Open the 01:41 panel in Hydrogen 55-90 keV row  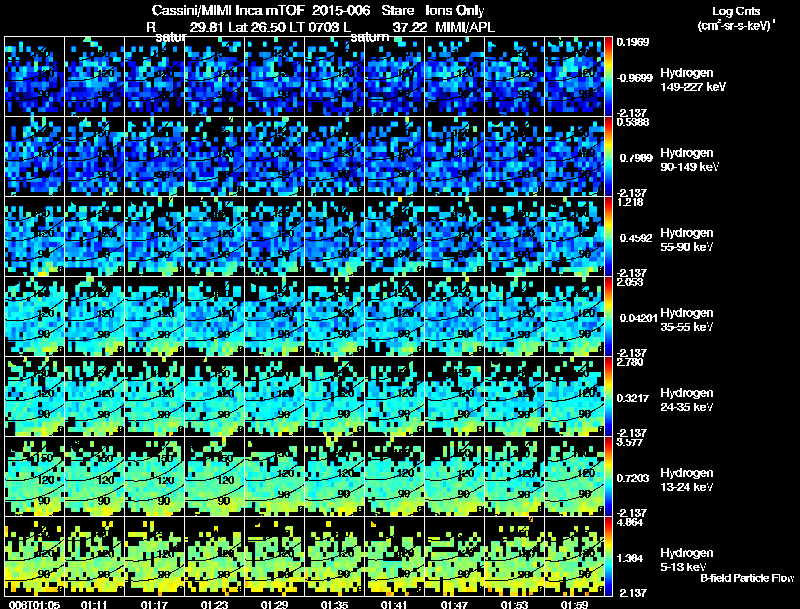(x=394, y=236)
